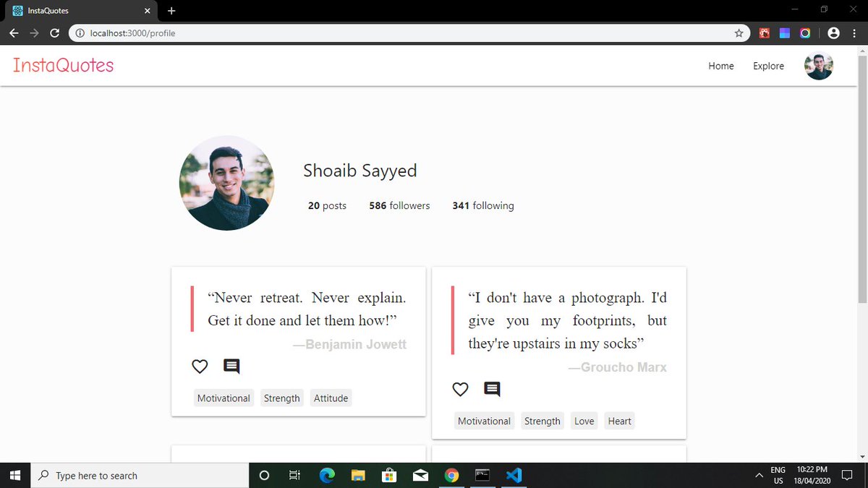Screen dimensions: 868x488
Task: Close the InstaQuotes browser tab
Action: pyautogui.click(x=147, y=11)
